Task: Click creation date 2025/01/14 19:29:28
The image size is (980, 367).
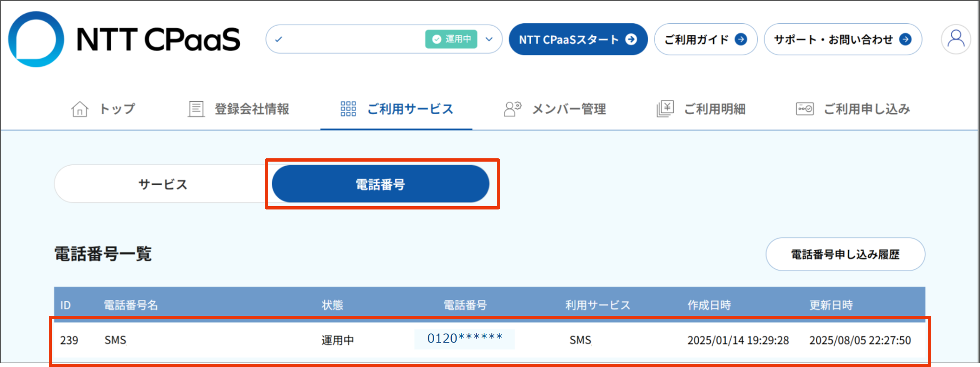Action: pyautogui.click(x=738, y=340)
